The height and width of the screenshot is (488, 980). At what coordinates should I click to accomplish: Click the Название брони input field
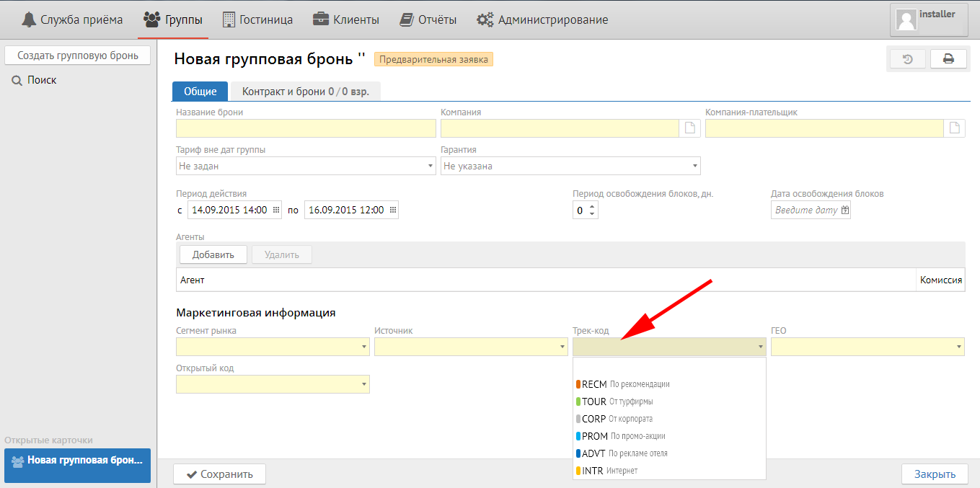(306, 128)
